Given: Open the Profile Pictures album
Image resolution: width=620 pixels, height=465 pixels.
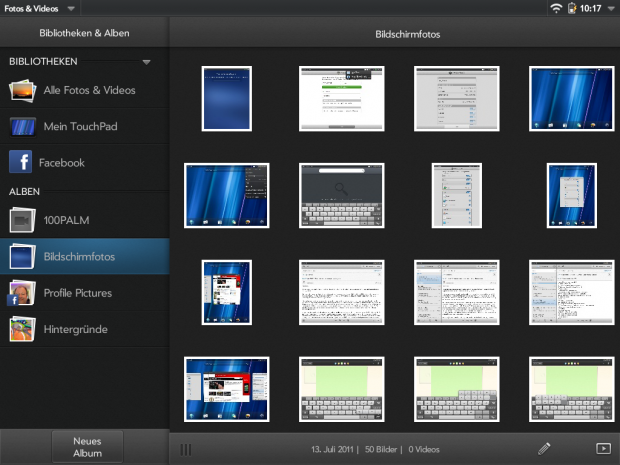Looking at the screenshot, I should coord(77,293).
